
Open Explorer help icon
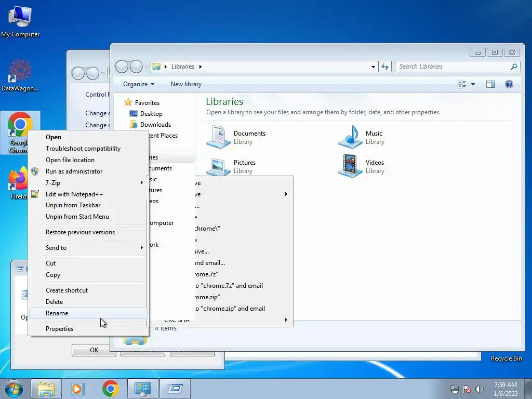[509, 84]
